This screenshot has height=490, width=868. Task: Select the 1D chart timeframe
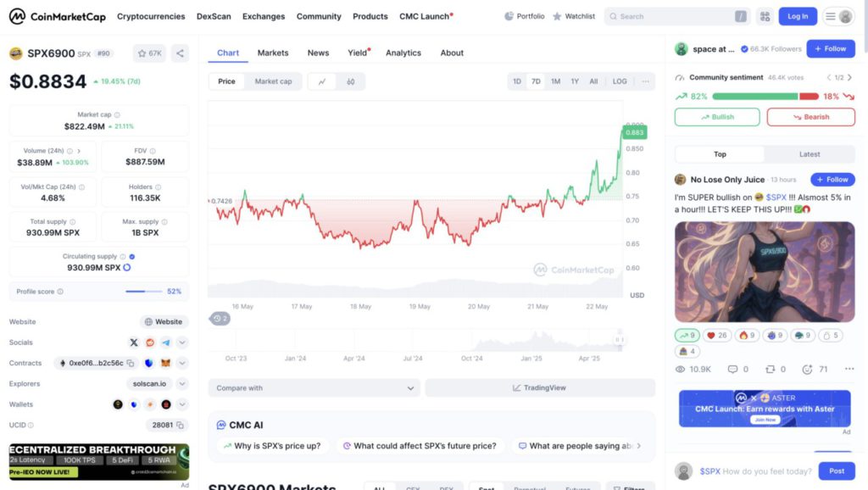(x=517, y=81)
